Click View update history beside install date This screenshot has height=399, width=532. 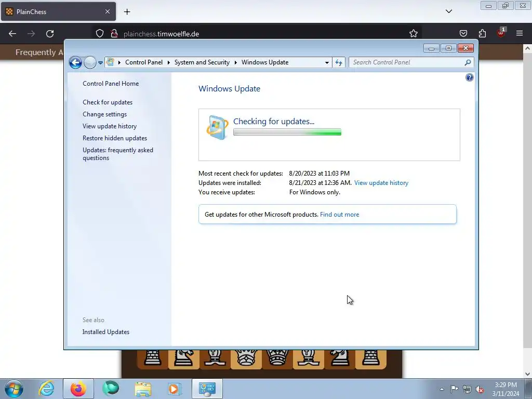click(x=381, y=183)
